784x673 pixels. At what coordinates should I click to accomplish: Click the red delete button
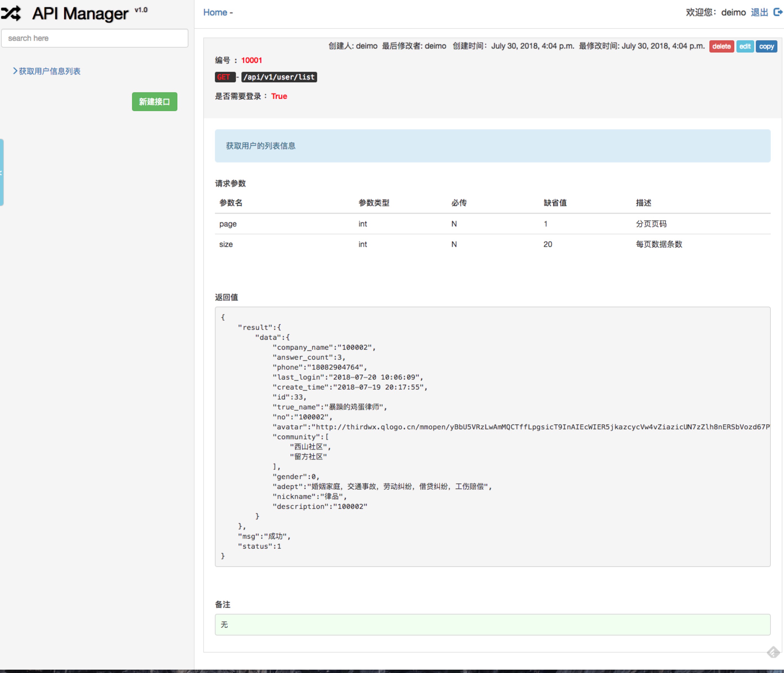coord(721,46)
